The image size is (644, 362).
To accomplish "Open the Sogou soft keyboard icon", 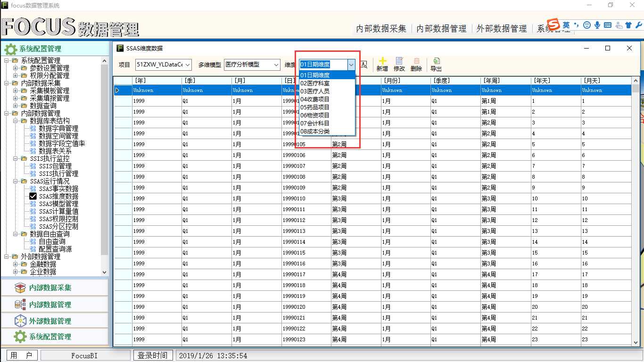I will point(608,25).
